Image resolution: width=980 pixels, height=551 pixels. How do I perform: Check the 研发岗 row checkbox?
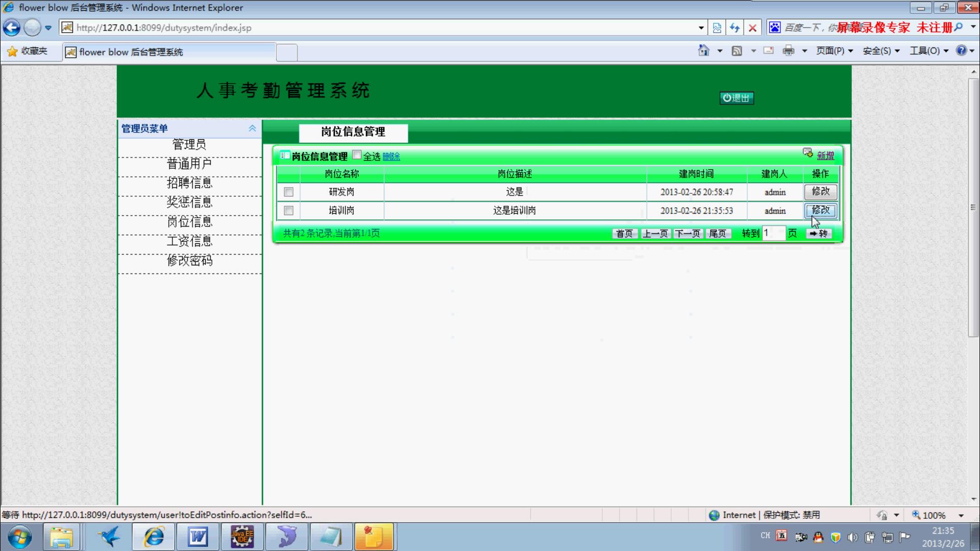288,192
